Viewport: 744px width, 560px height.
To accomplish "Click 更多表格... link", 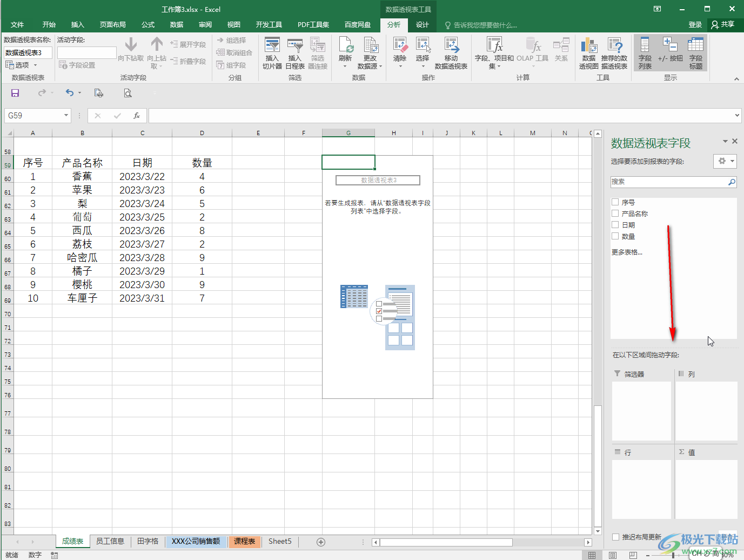I will tap(627, 252).
